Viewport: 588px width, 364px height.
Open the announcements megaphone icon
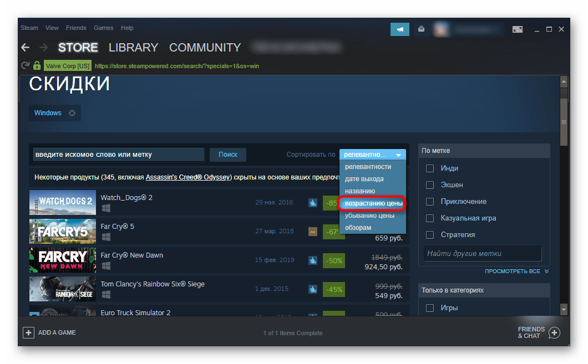(400, 29)
